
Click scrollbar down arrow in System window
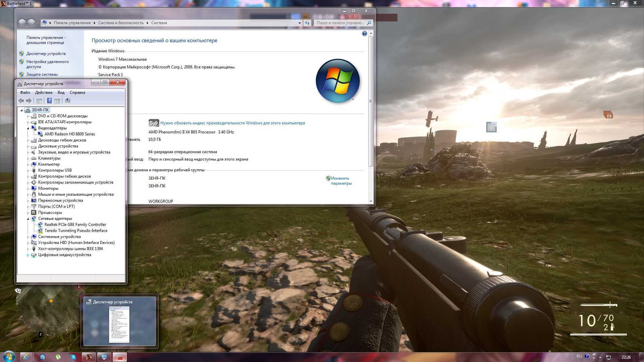coord(371,201)
